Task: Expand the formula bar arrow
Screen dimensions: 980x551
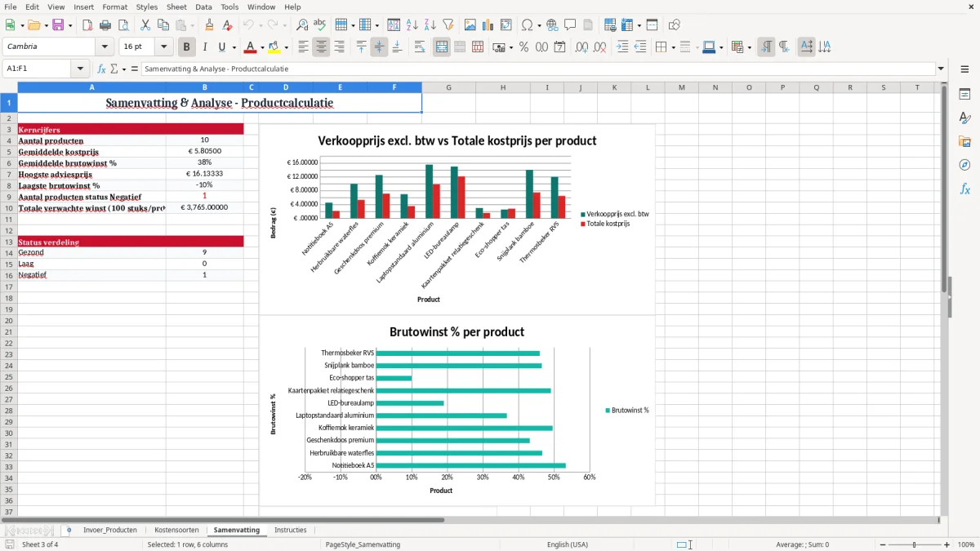Action: [x=942, y=69]
